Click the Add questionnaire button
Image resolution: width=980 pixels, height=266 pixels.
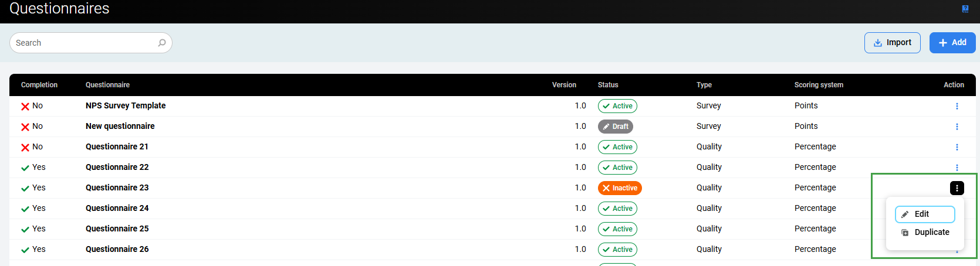(x=952, y=43)
